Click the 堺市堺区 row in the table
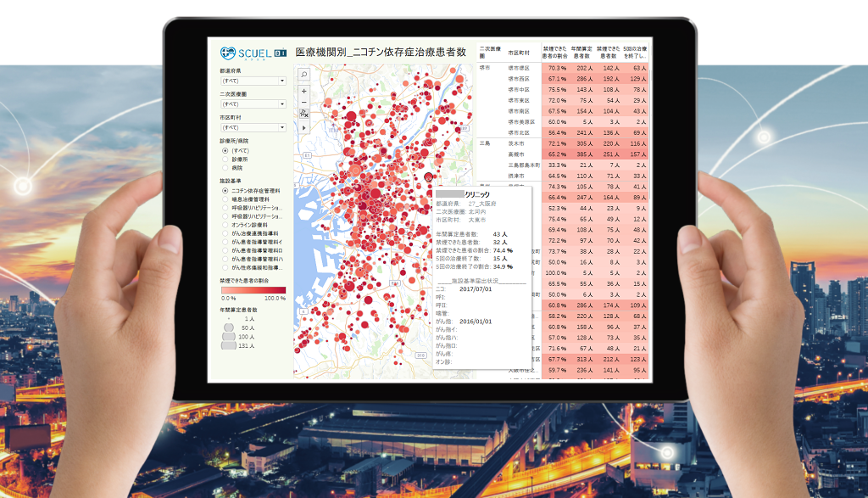868x498 pixels. tap(518, 68)
